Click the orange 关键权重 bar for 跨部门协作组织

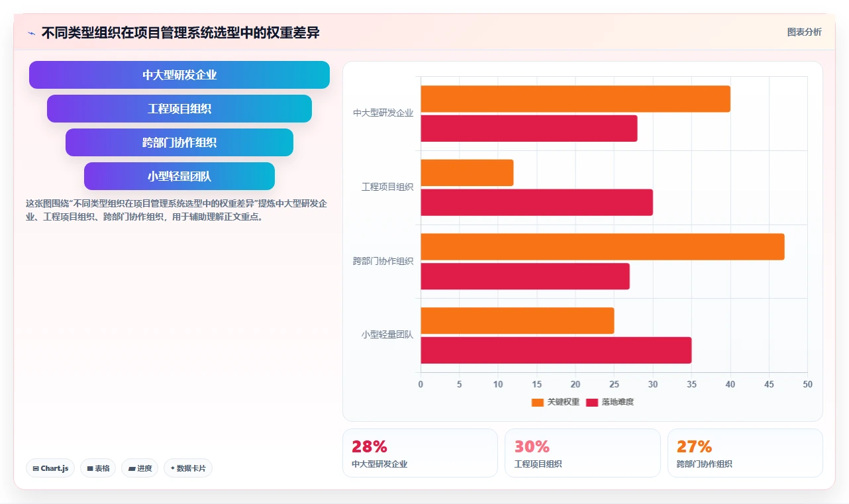[x=603, y=246]
